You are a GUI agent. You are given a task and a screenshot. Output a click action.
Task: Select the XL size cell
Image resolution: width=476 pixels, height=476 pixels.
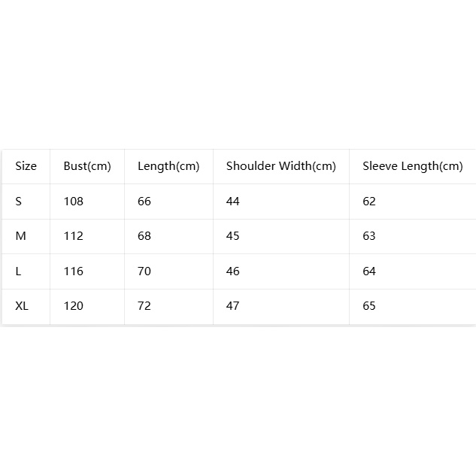coord(22,306)
